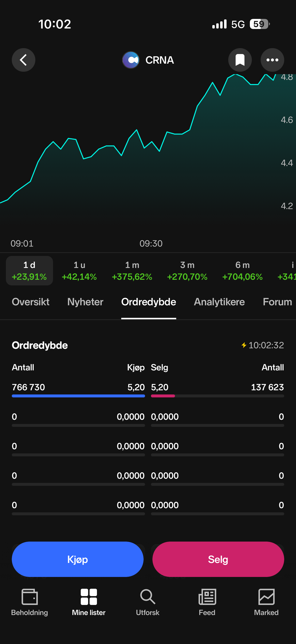Switch to the Oversikt tab
Screen dimensions: 296x644
coord(30,302)
